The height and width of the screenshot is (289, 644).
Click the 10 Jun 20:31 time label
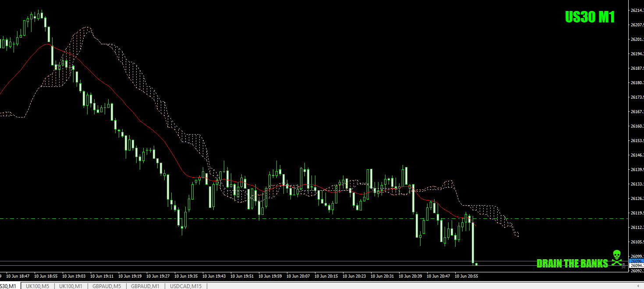(382, 276)
